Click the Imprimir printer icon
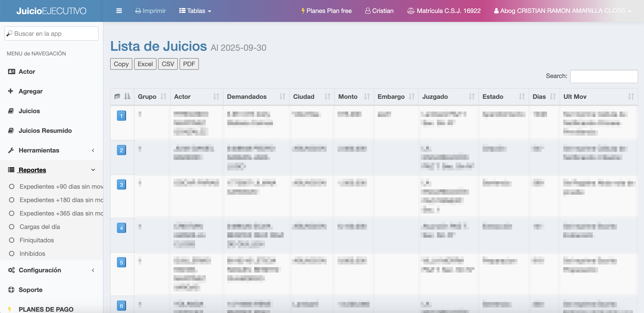Screen dimensions: 644x313 point(138,11)
